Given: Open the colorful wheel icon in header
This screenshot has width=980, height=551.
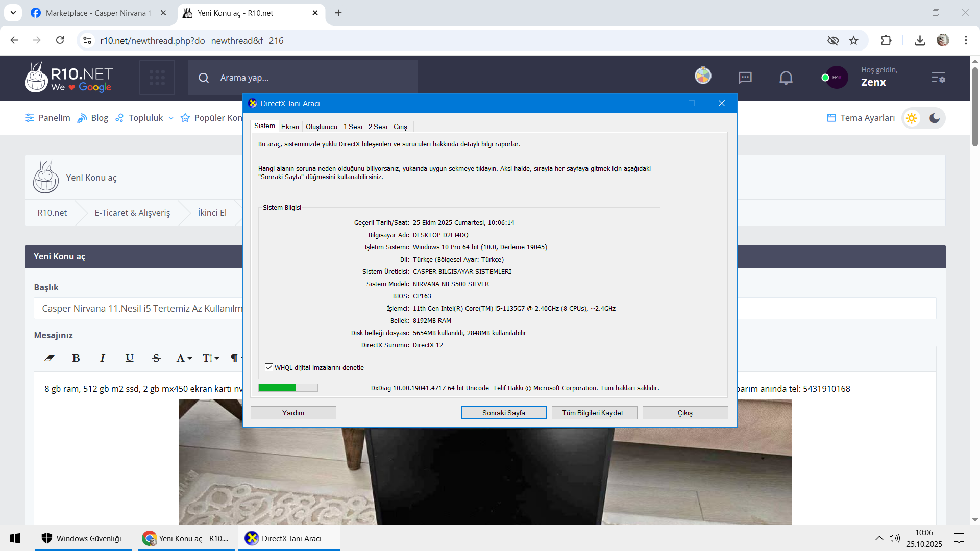Looking at the screenshot, I should [x=703, y=76].
